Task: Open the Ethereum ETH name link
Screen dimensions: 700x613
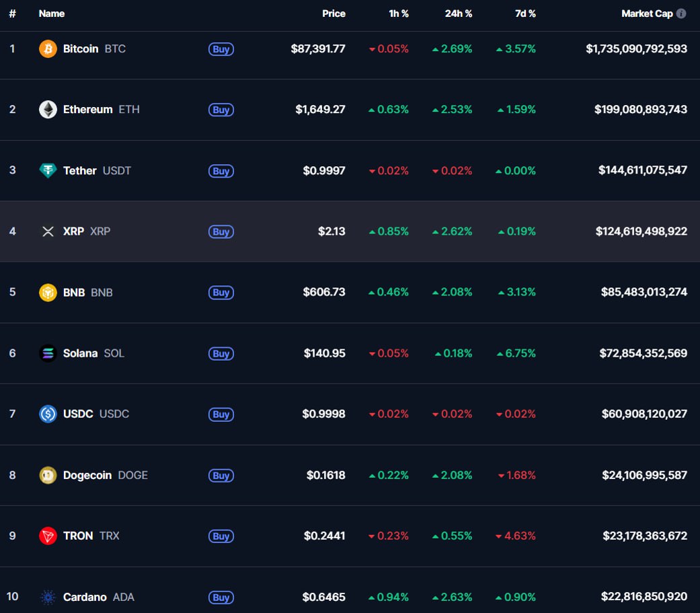Action: click(x=102, y=110)
